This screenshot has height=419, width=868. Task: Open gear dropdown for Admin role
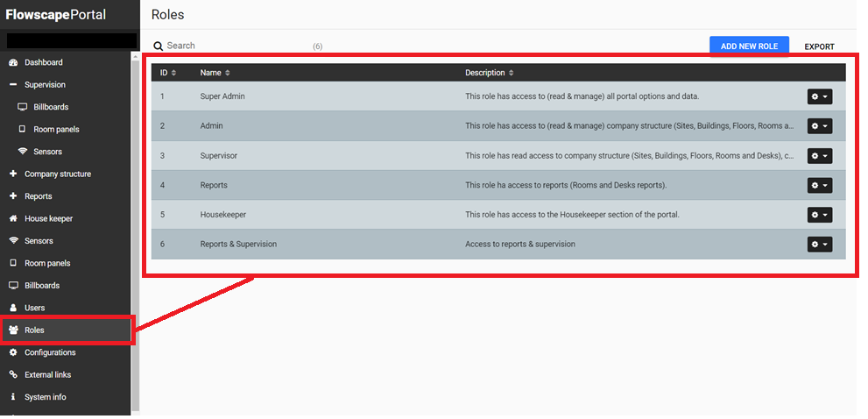coord(819,126)
